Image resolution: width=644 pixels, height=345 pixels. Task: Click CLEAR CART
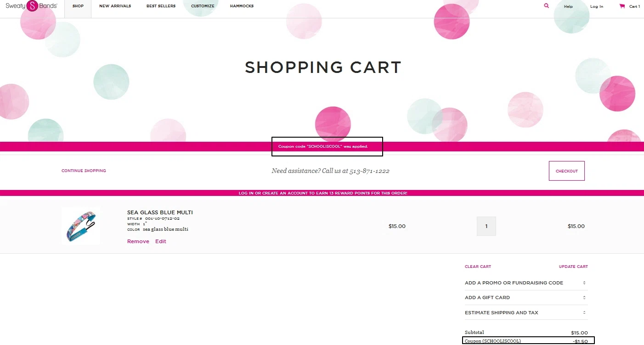pos(478,267)
